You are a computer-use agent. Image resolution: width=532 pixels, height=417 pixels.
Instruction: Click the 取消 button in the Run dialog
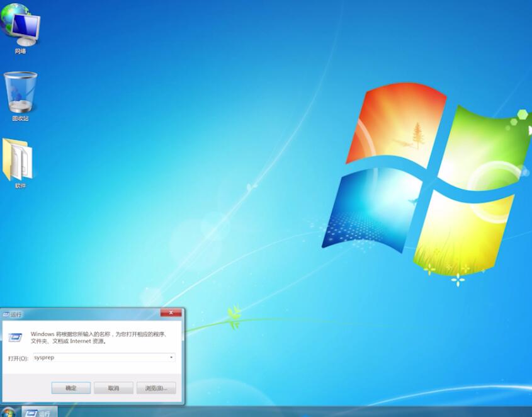114,388
